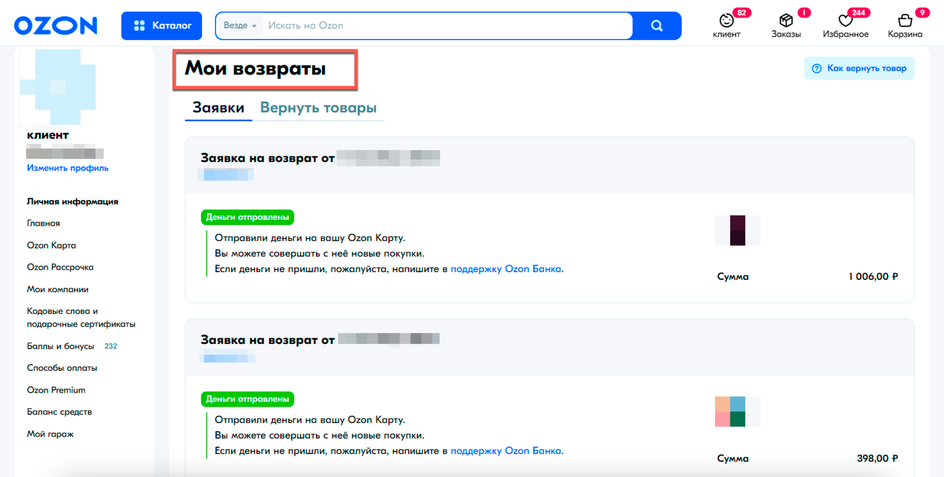This screenshot has width=944, height=477.
Task: Open Кодовые слова и подарочные сертификаты
Action: coord(81,318)
